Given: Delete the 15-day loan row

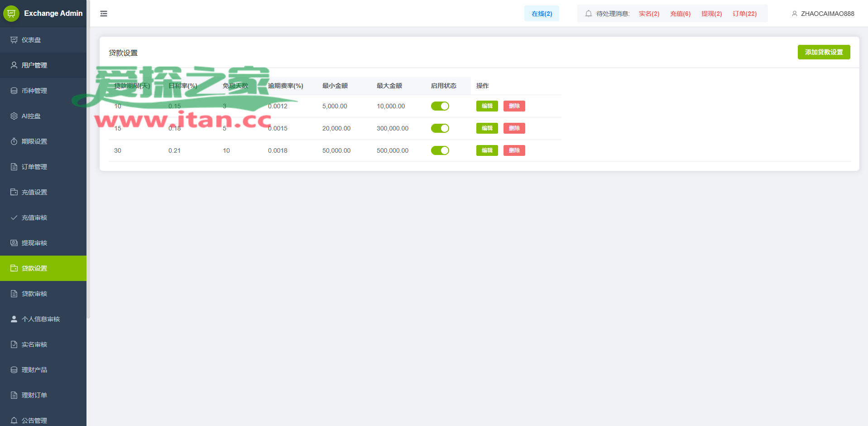Looking at the screenshot, I should [x=514, y=128].
